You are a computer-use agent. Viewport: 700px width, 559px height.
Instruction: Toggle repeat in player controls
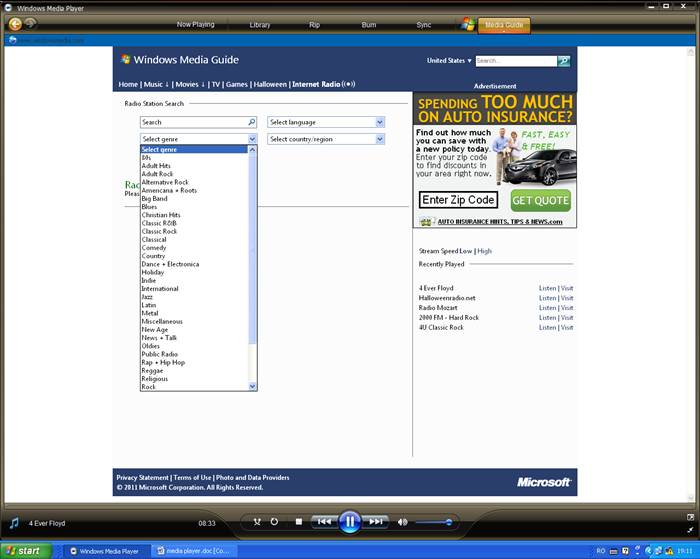click(274, 521)
